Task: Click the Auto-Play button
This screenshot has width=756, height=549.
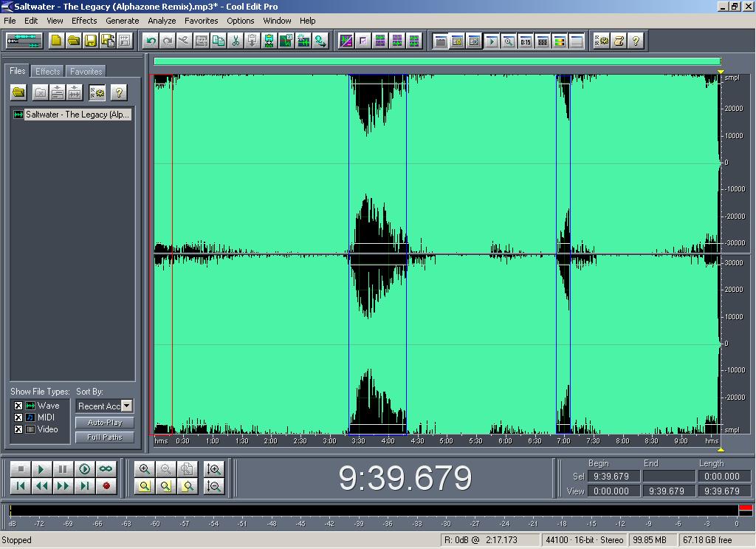Action: pos(104,423)
